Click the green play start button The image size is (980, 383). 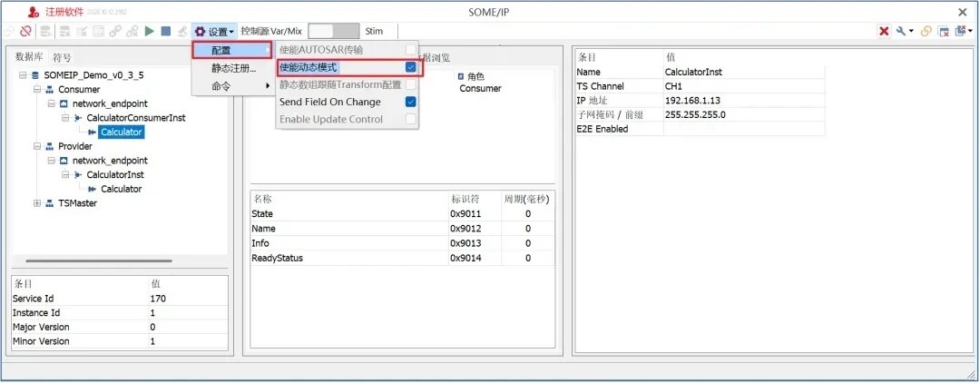[x=150, y=31]
